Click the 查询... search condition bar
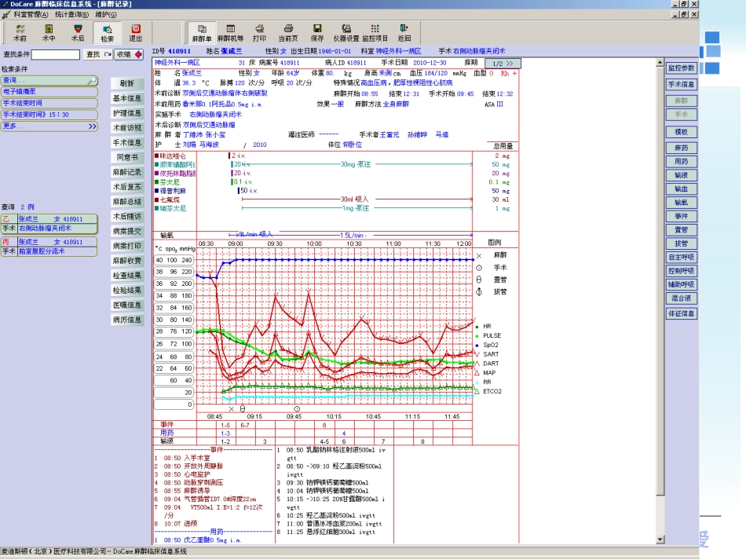Screen dimensions: 746x560 49,80
